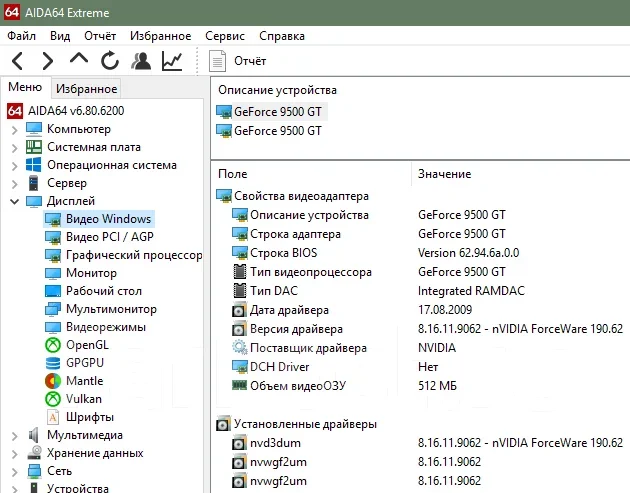Sort by the Значение column header
630x493 pixels.
pyautogui.click(x=444, y=174)
